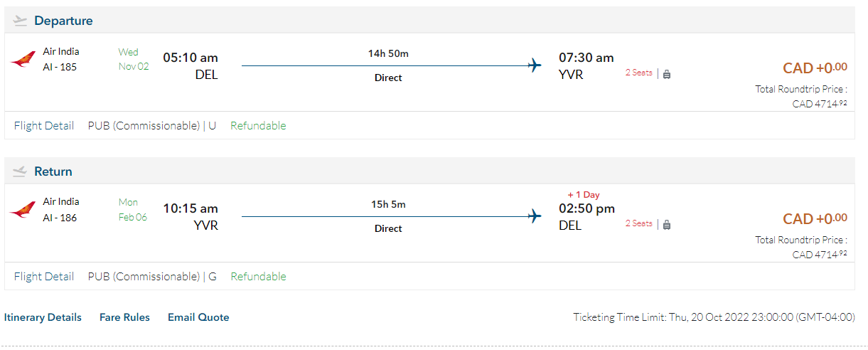Viewport: 868px width, 350px height.
Task: Click the Return landing plane icon
Action: tap(20, 171)
